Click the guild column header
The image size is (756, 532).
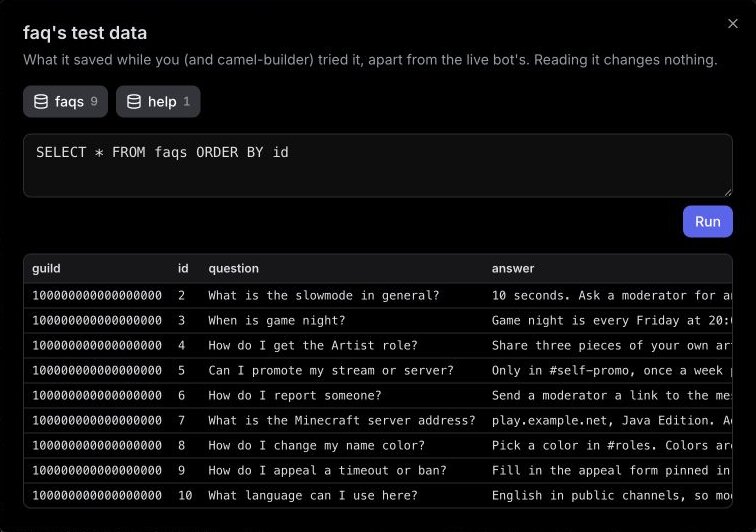pos(46,269)
